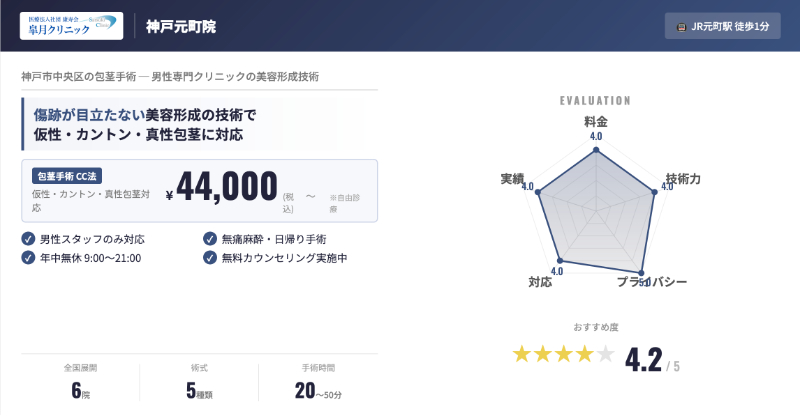Click the 術式 5種類 statistic
Image resolution: width=800 pixels, height=418 pixels.
(198, 382)
